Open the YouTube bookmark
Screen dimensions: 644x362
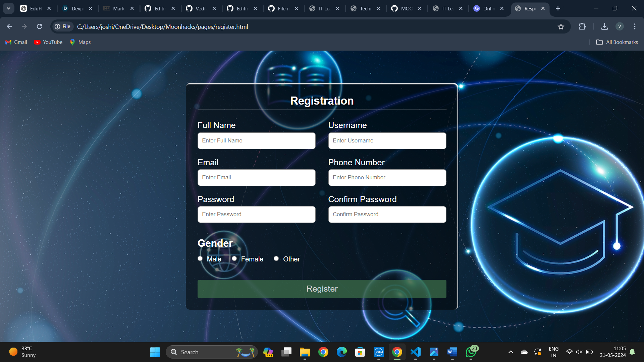click(48, 42)
